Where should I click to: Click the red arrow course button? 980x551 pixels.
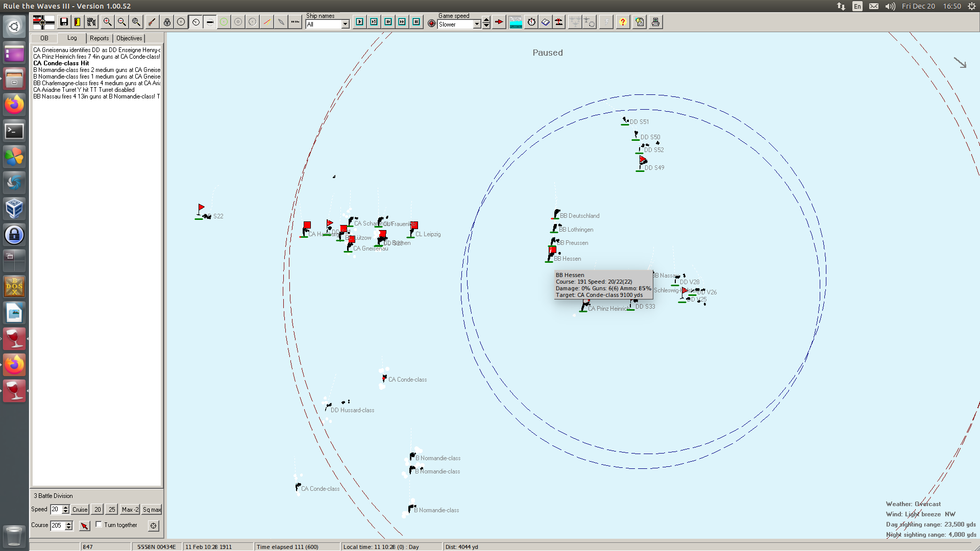pyautogui.click(x=85, y=525)
